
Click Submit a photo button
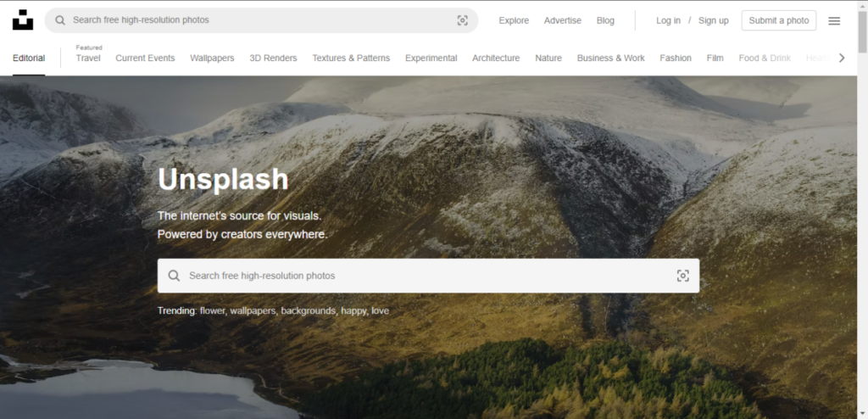(x=778, y=20)
